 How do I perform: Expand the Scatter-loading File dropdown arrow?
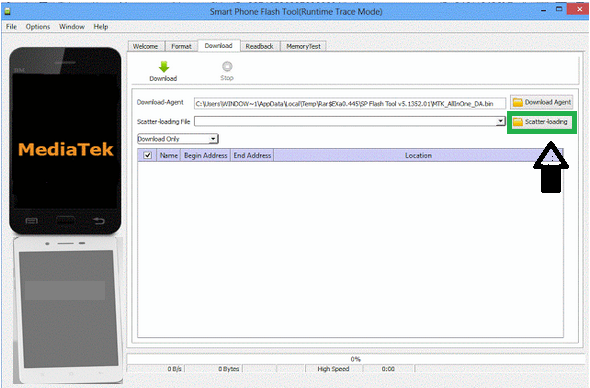click(x=500, y=121)
